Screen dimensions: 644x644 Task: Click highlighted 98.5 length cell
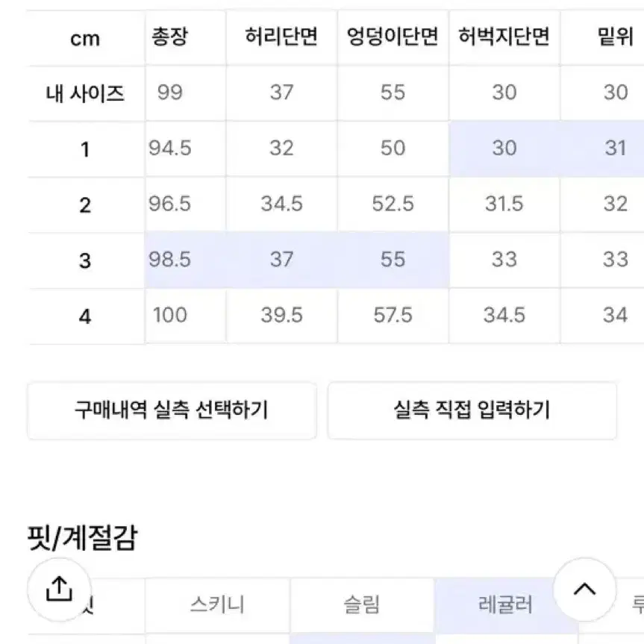click(x=169, y=260)
